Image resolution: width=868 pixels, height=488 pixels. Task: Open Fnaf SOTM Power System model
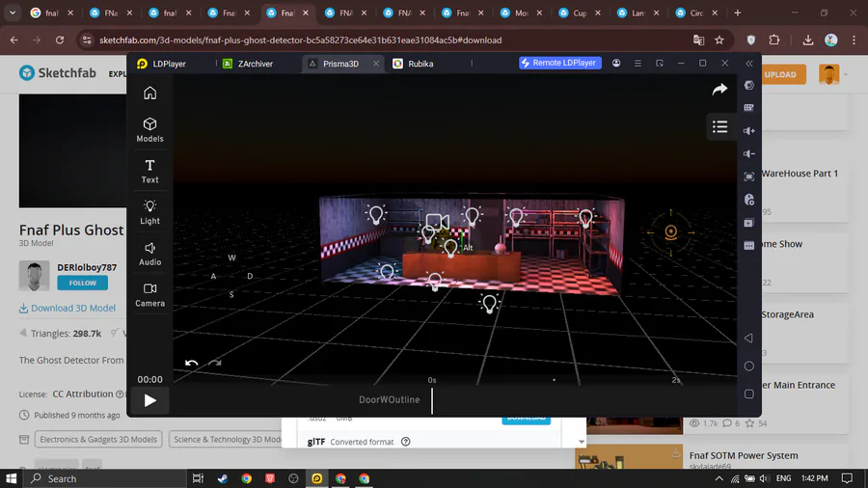click(x=744, y=455)
